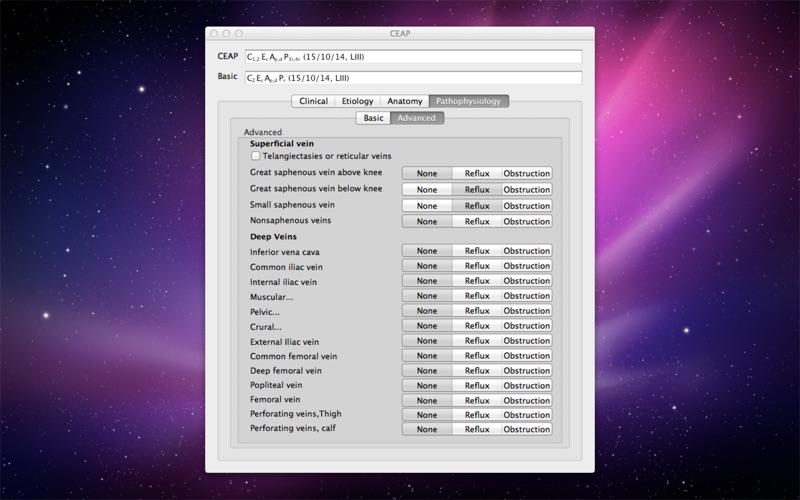Select Reflux for Common iliac vein
The image size is (800, 500).
point(477,266)
